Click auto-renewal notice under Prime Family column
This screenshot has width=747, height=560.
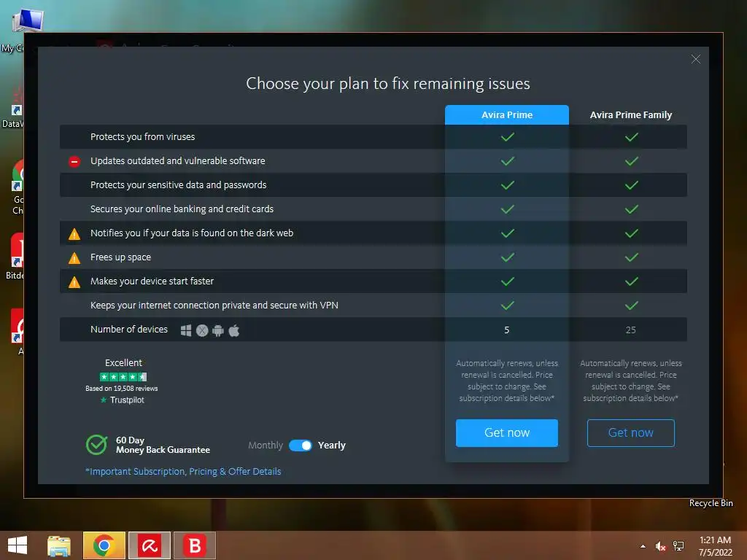click(631, 381)
